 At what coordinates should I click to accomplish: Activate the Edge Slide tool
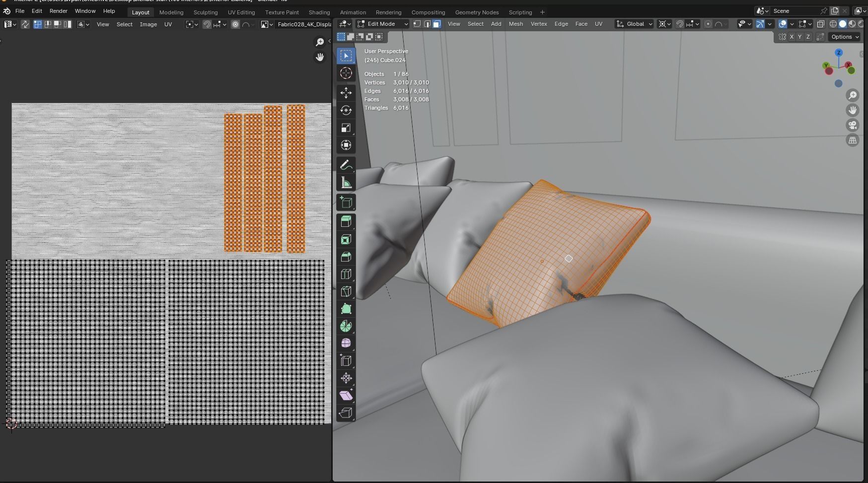pos(346,361)
